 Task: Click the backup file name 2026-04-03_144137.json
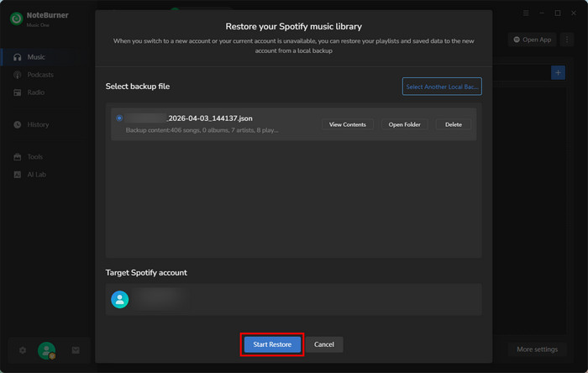[x=210, y=118]
